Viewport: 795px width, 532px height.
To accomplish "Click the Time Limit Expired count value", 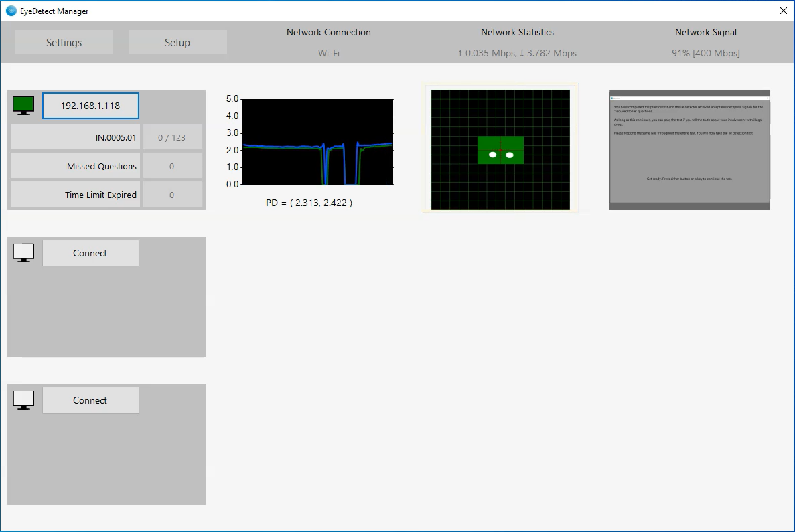I will pos(172,195).
